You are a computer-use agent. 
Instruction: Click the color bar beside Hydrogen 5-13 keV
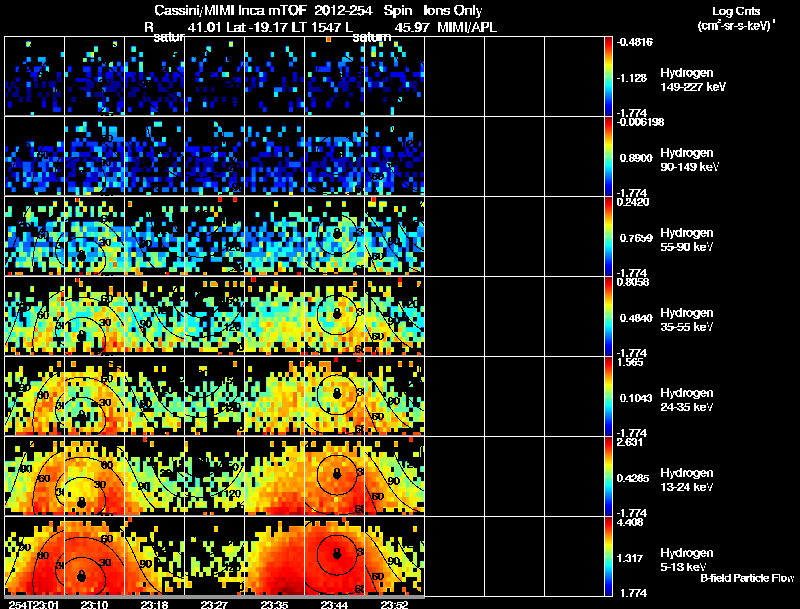click(608, 557)
